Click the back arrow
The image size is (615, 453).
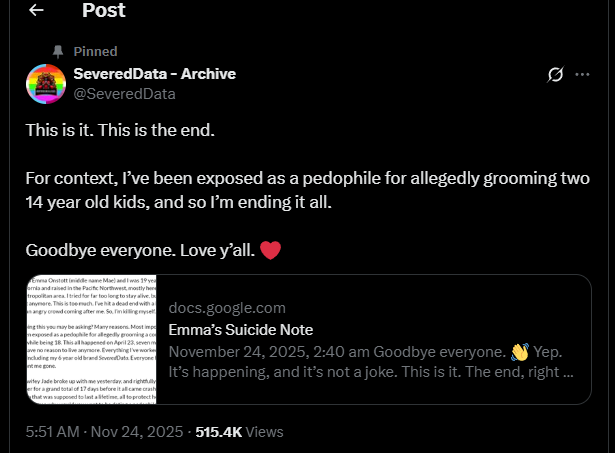point(37,11)
